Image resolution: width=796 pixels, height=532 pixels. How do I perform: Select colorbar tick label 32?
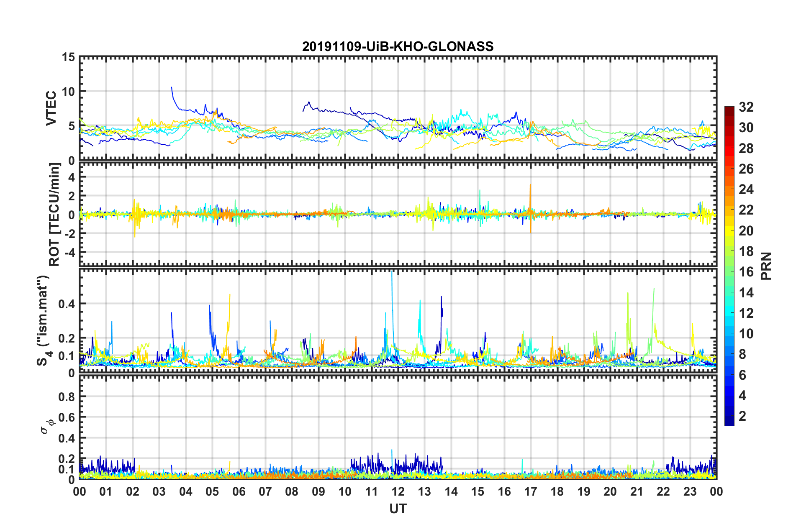[x=746, y=107]
